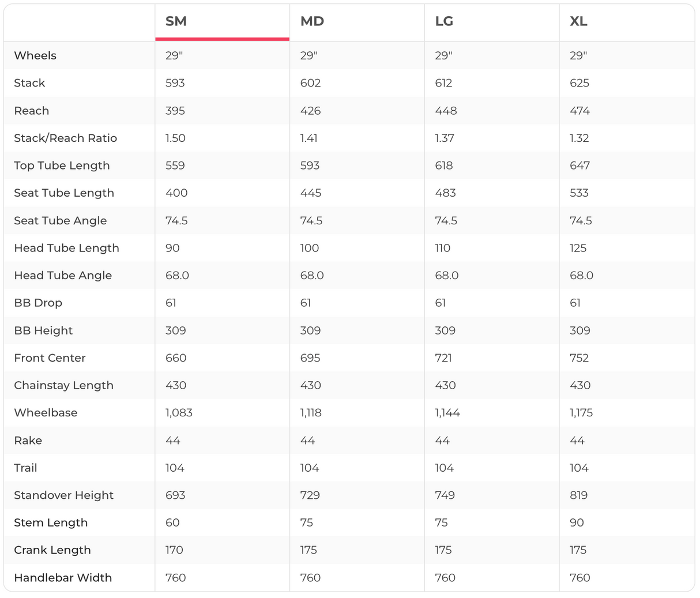Switch to the MD size column
This screenshot has width=700, height=598.
point(312,22)
